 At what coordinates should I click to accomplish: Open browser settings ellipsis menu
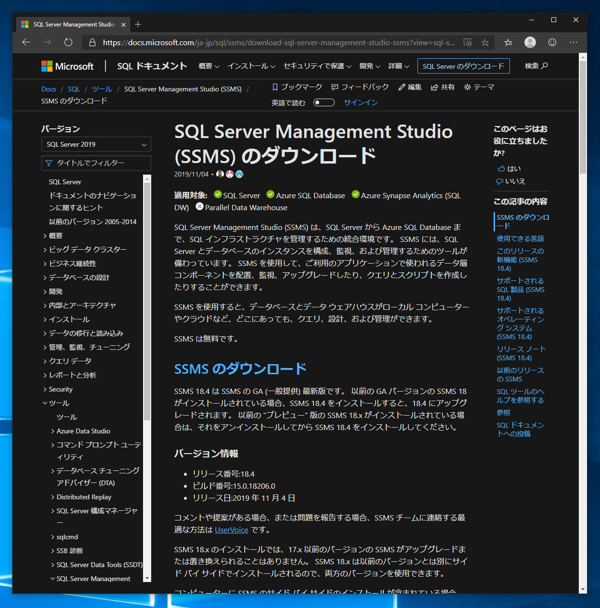pos(574,43)
